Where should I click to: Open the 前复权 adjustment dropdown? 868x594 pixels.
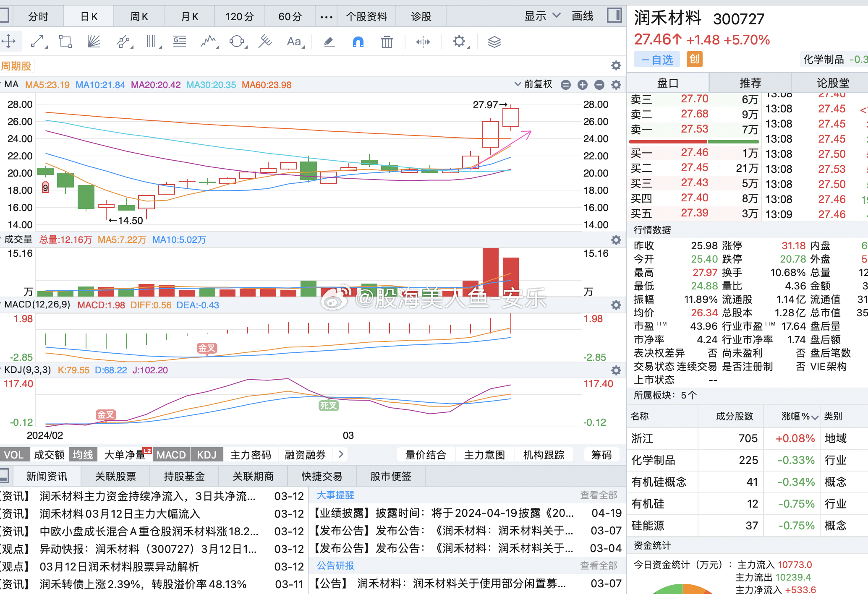tap(533, 84)
